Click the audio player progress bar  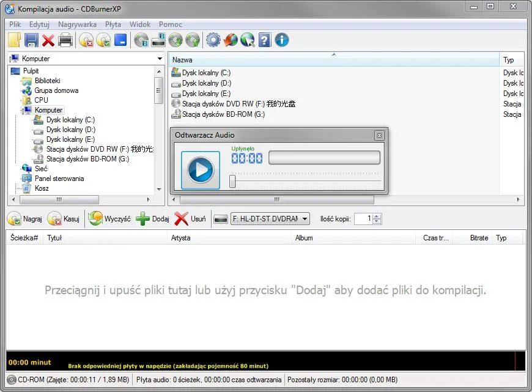[x=324, y=158]
